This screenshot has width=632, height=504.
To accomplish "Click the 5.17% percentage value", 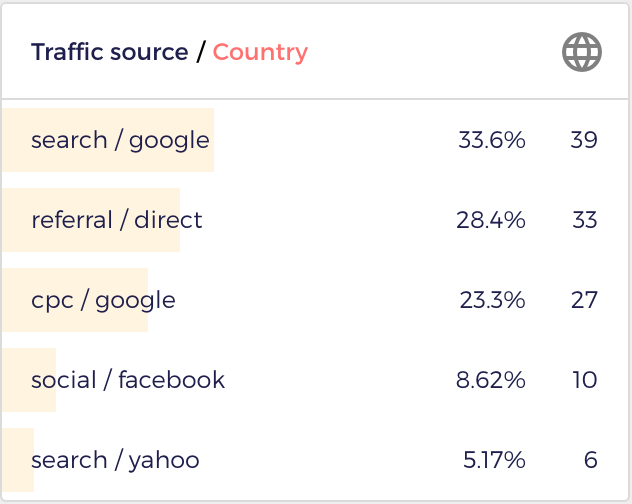I will point(494,460).
